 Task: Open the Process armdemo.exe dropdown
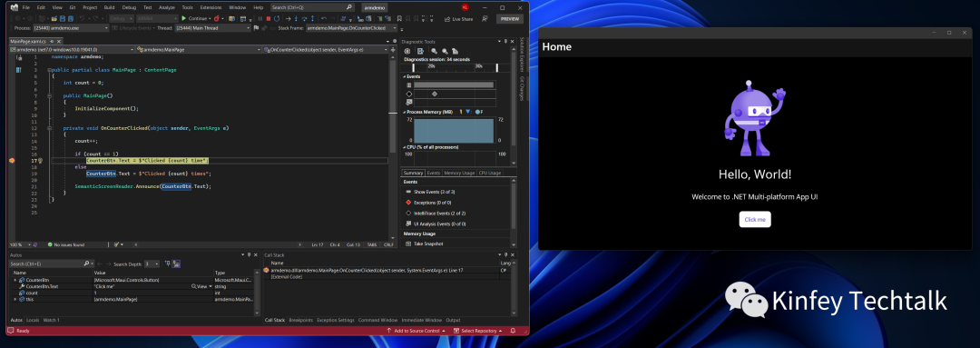coord(70,28)
